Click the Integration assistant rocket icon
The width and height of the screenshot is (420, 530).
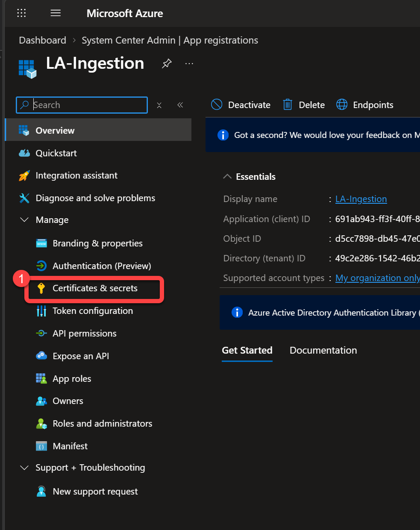[24, 176]
